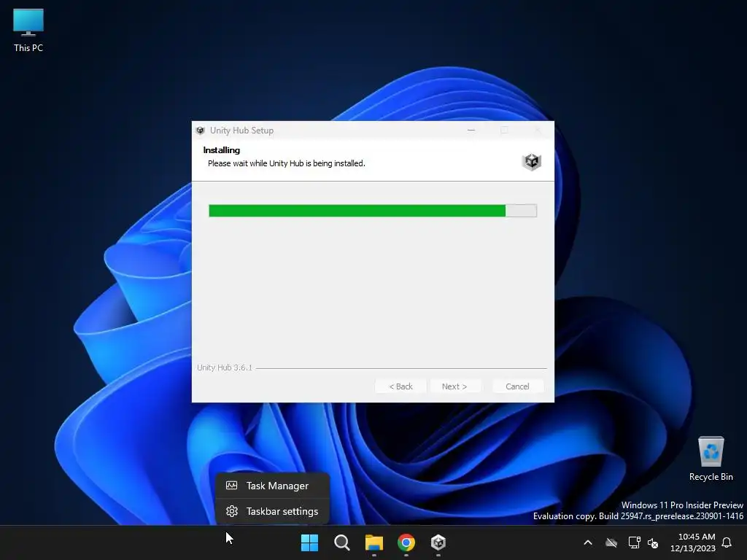Open the network status tray icon
747x560 pixels.
pos(634,542)
